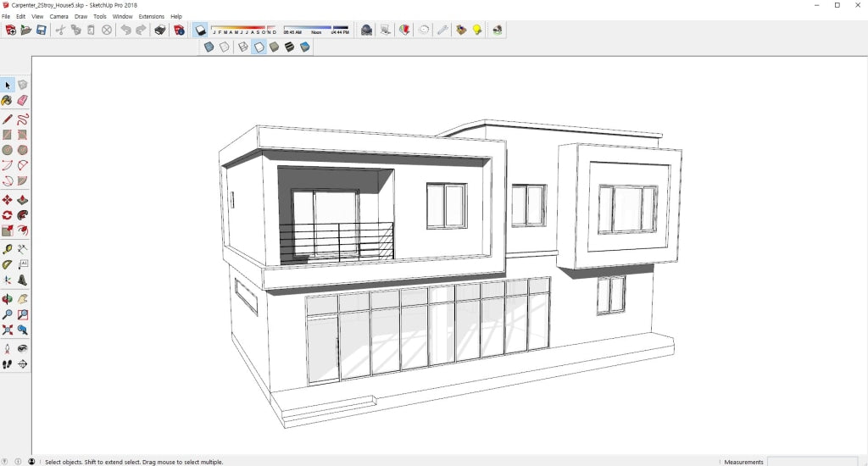Viewport: 868px width, 466px height.
Task: Select the Text label tool
Action: (23, 264)
